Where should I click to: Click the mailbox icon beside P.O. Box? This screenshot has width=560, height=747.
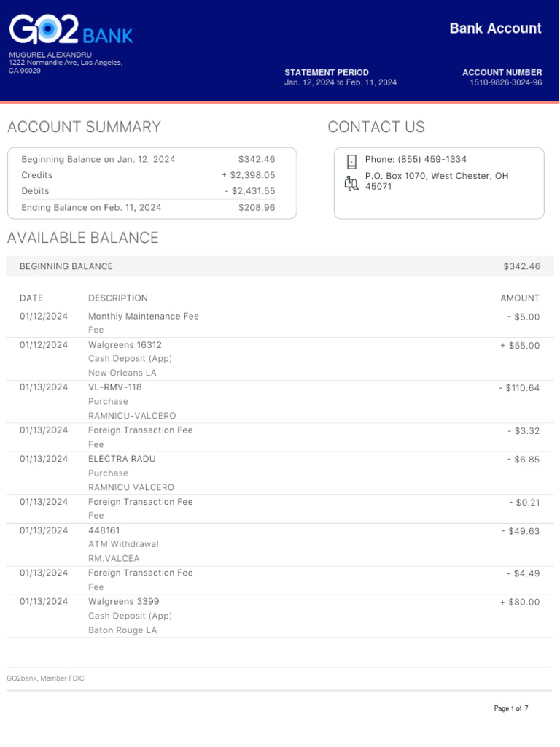(x=351, y=183)
